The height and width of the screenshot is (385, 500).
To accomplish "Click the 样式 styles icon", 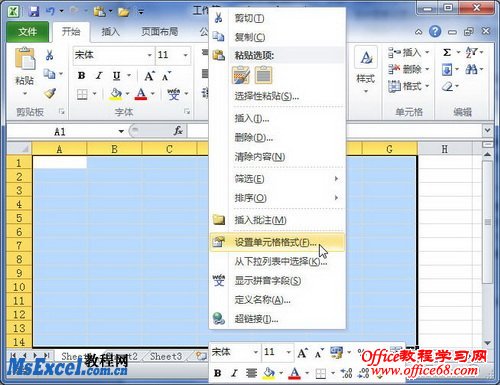I will click(x=366, y=58).
